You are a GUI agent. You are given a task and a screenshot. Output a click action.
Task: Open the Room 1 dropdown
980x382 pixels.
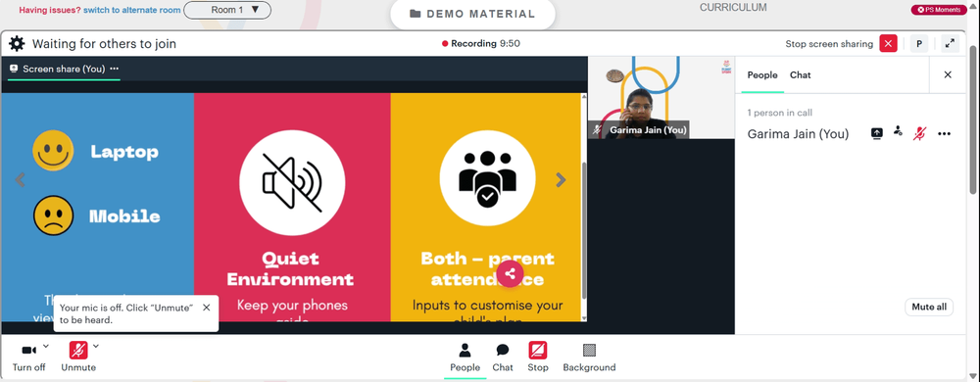pyautogui.click(x=227, y=10)
